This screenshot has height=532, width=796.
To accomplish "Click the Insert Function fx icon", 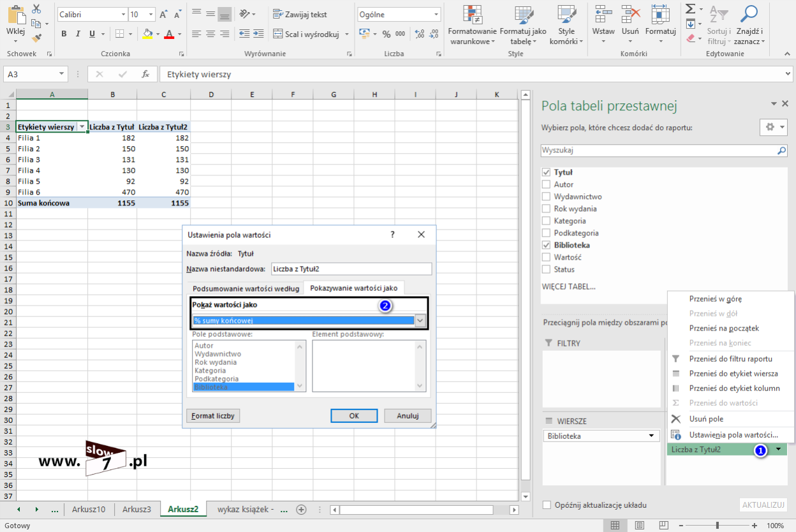I will pos(145,74).
